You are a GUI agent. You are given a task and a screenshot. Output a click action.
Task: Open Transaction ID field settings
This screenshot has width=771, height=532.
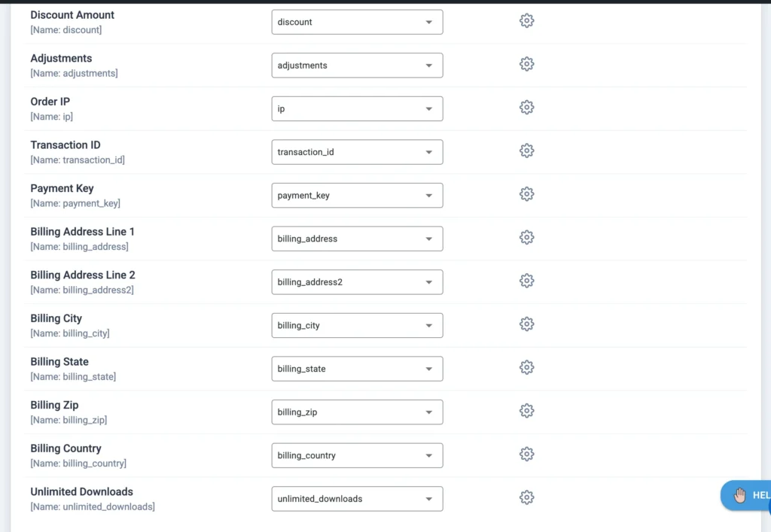point(526,150)
